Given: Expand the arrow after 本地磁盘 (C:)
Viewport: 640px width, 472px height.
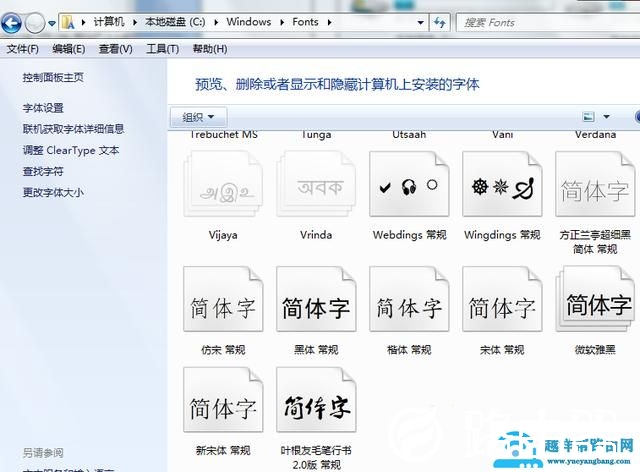Looking at the screenshot, I should pyautogui.click(x=216, y=22).
